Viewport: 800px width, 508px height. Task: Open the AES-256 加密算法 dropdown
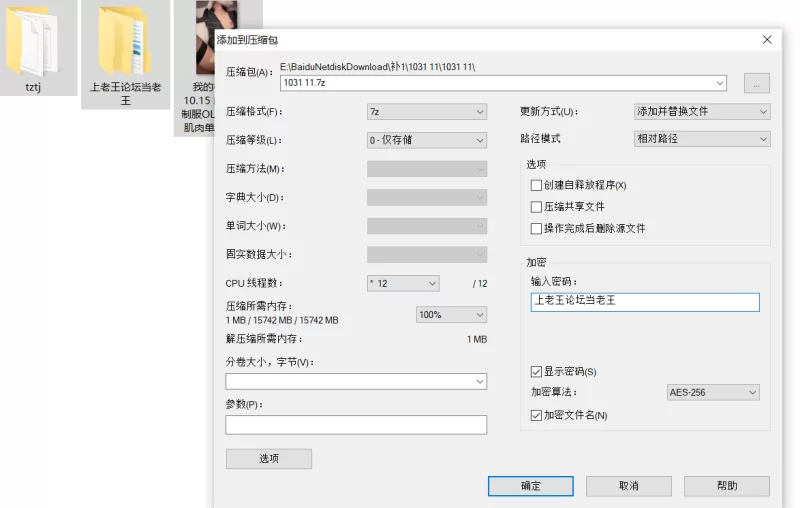click(x=713, y=393)
